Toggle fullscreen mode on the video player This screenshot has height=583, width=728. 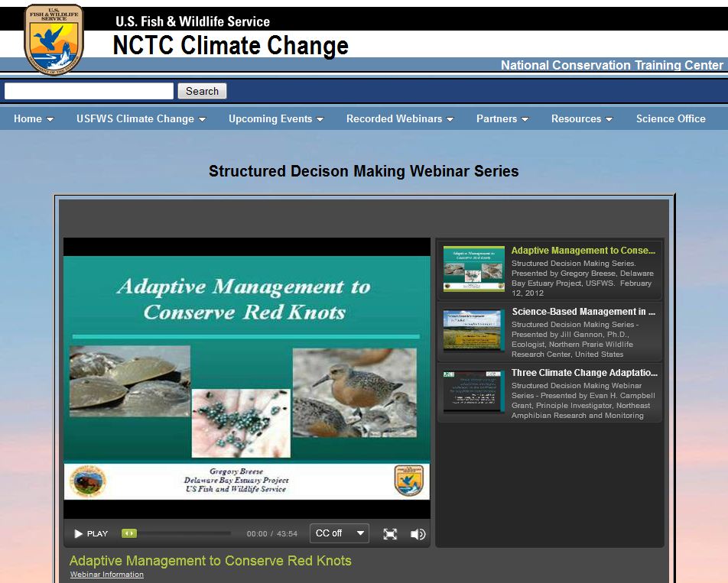pos(390,534)
